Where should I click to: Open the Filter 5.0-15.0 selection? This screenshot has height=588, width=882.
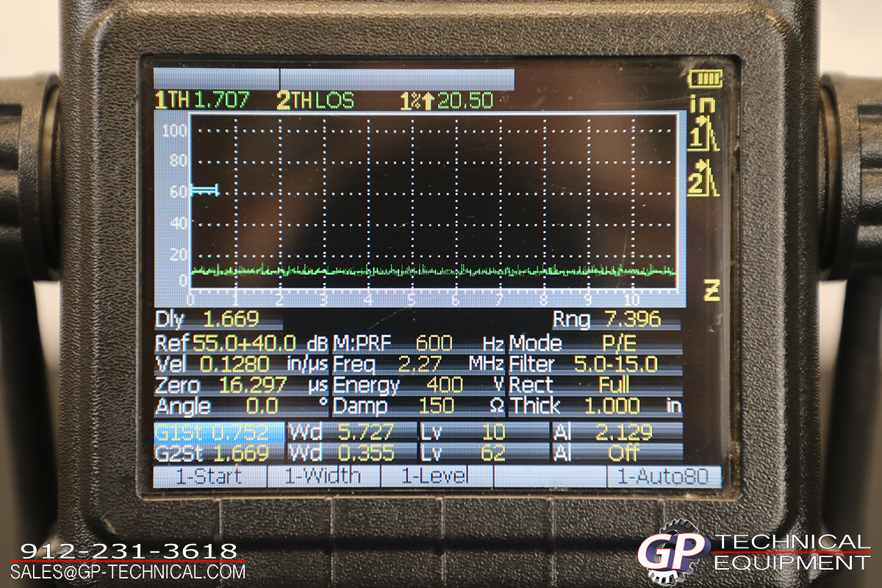tap(595, 364)
